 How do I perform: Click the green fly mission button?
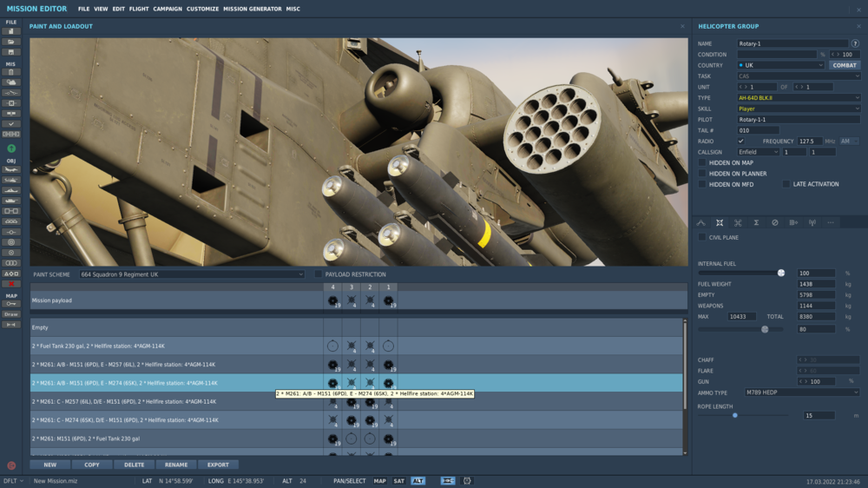11,148
